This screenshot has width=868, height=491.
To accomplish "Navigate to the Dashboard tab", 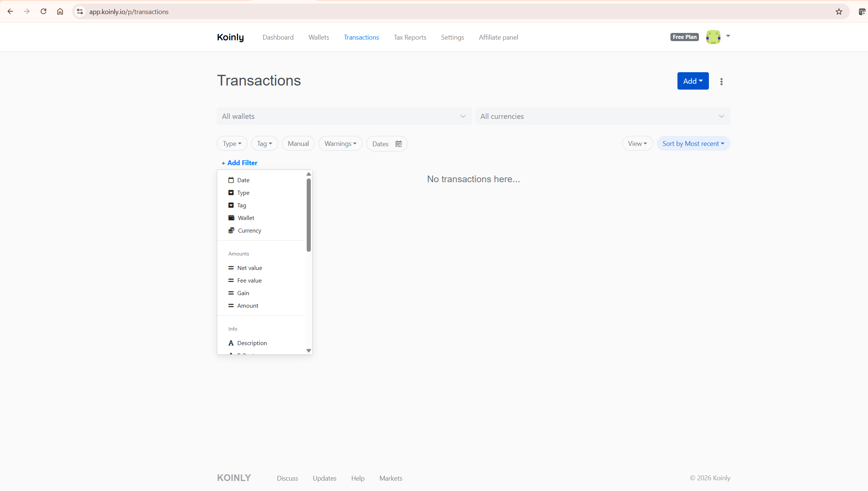I will pyautogui.click(x=278, y=37).
